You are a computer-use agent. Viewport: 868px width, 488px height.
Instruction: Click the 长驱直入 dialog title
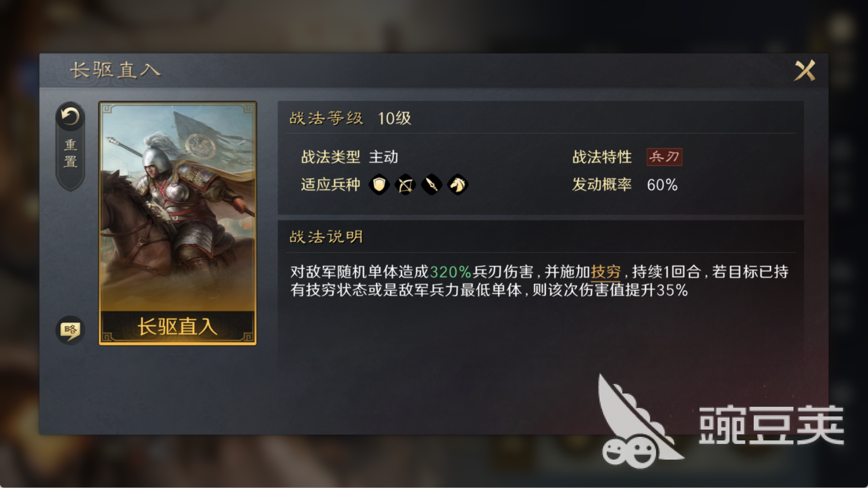(x=115, y=70)
